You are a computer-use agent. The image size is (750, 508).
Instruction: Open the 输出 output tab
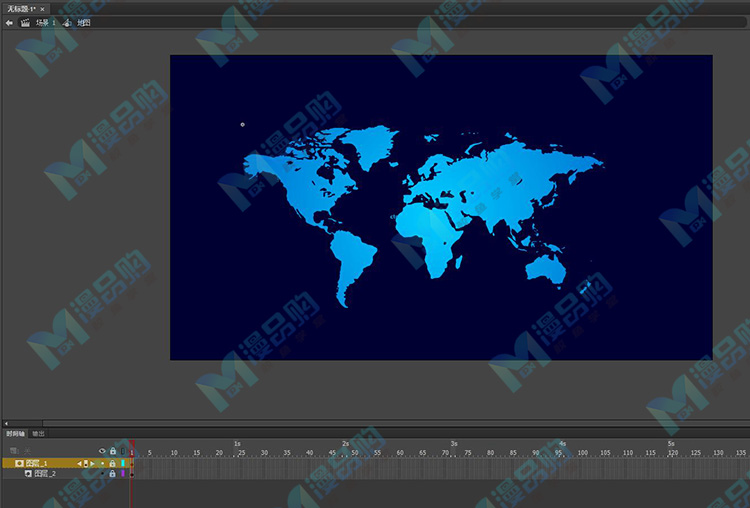pos(38,433)
